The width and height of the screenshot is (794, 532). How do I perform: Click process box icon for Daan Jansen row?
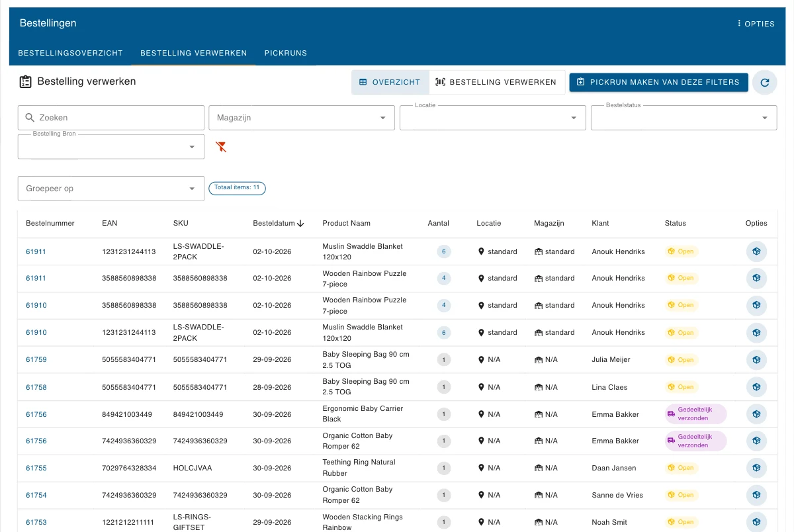[756, 468]
